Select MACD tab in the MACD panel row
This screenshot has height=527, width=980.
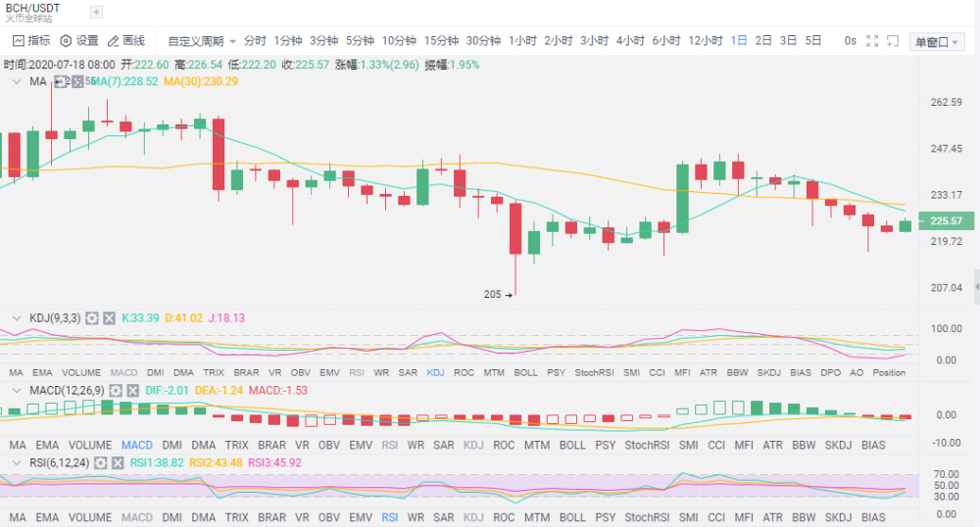tap(137, 445)
